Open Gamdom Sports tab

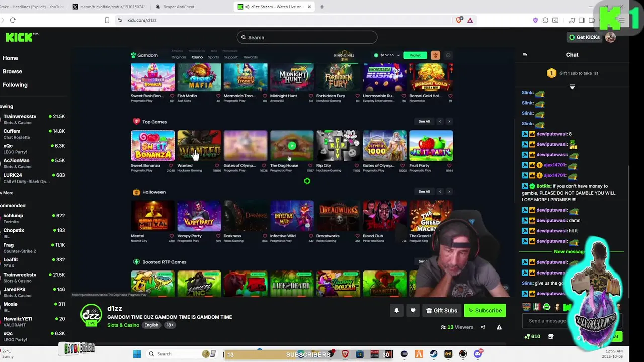tap(213, 57)
